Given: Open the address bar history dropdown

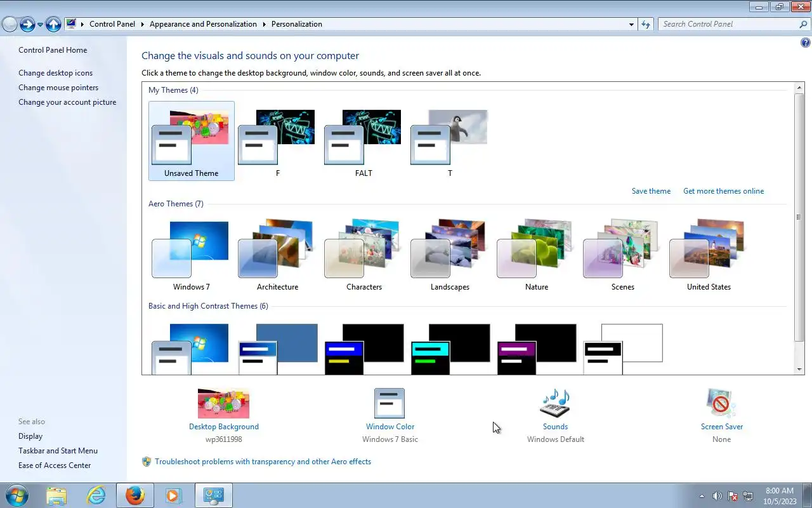Looking at the screenshot, I should click(x=631, y=25).
